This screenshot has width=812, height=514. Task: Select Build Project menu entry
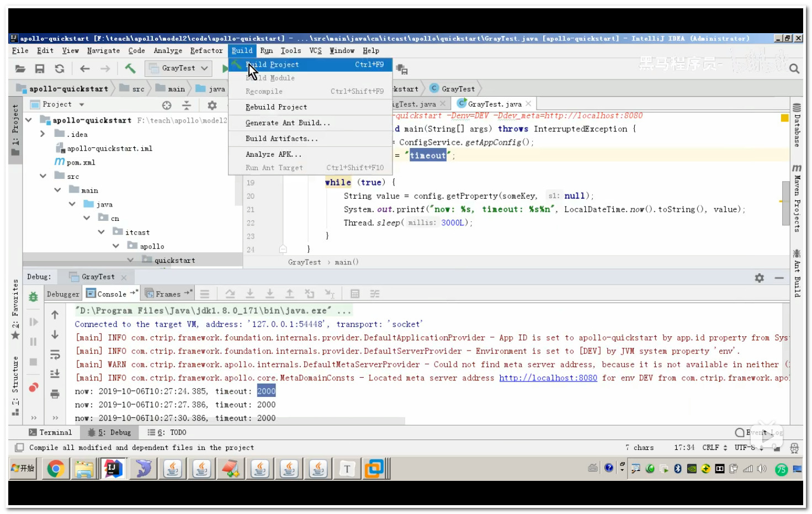[x=310, y=65]
